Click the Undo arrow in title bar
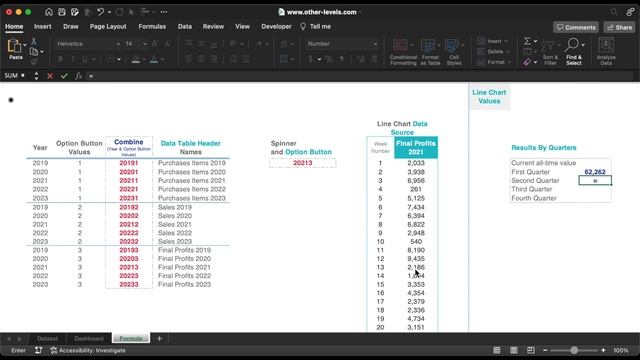Screen dimensions: 640x360 (100, 12)
